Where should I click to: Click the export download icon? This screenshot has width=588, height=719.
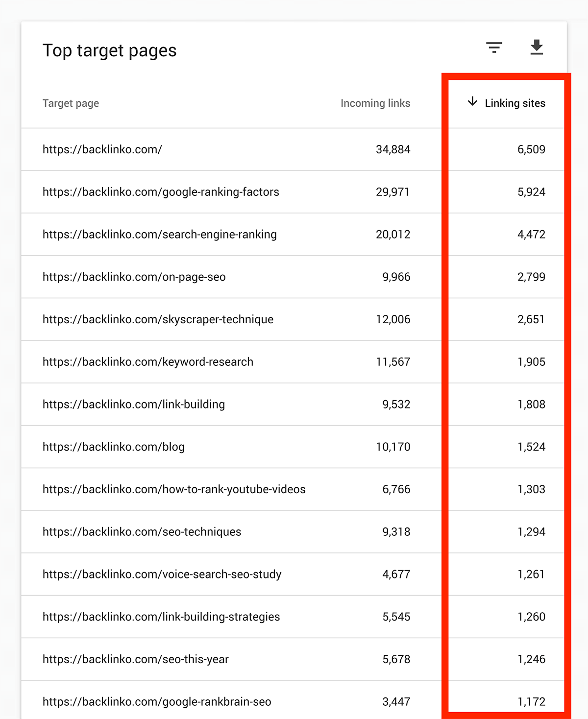click(x=537, y=47)
